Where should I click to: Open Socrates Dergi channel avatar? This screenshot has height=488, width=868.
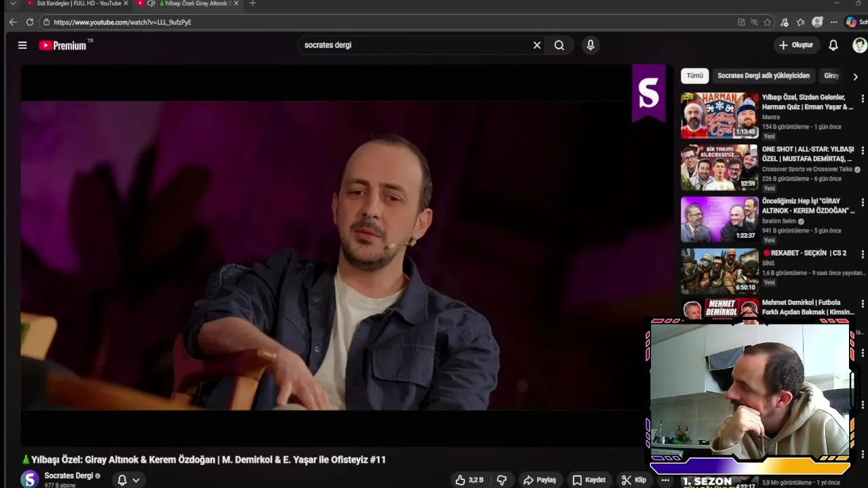(29, 479)
